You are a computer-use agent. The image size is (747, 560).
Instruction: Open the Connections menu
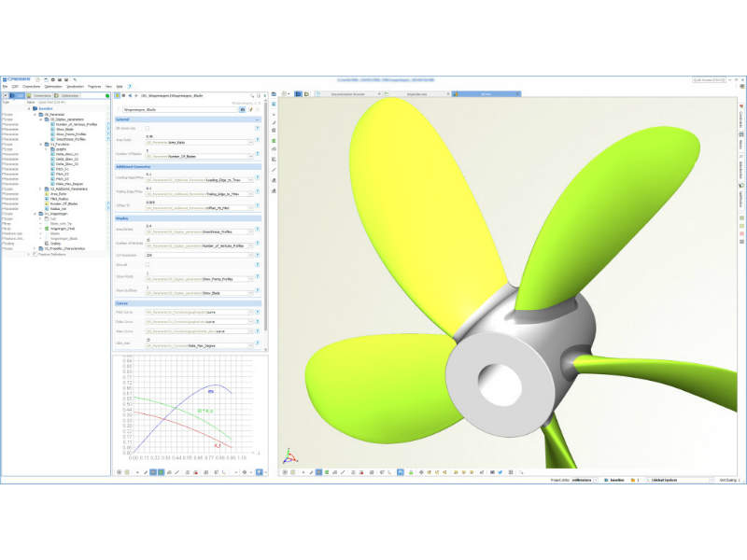pyautogui.click(x=32, y=87)
